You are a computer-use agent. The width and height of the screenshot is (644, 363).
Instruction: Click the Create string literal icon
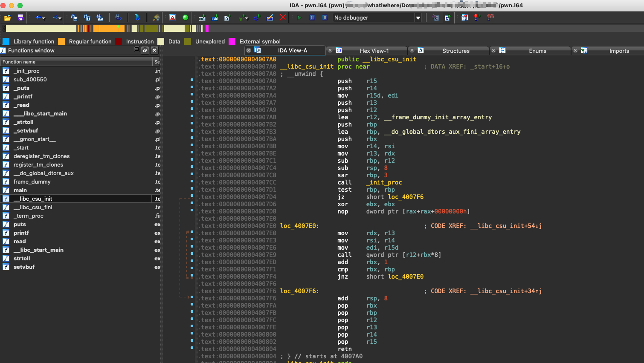click(241, 17)
